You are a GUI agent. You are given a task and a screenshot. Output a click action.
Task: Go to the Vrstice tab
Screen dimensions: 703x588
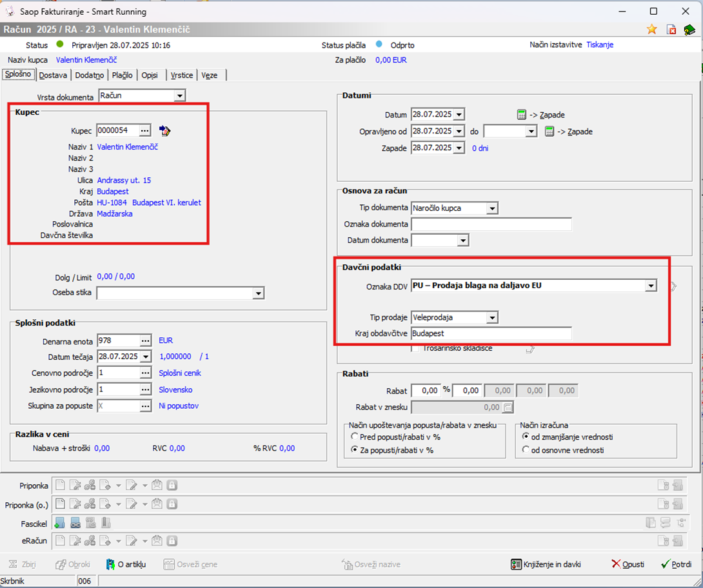click(x=182, y=75)
